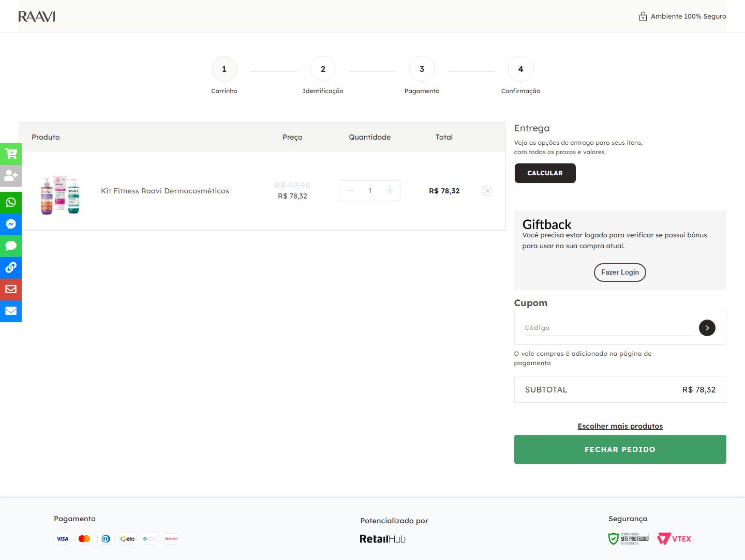
Task: Click the Visa payment icon
Action: tap(62, 539)
